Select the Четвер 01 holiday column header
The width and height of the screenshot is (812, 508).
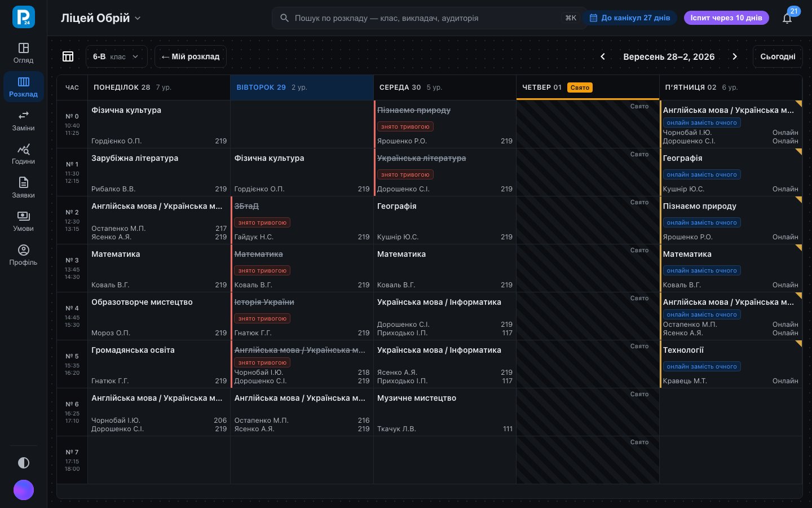click(x=588, y=87)
